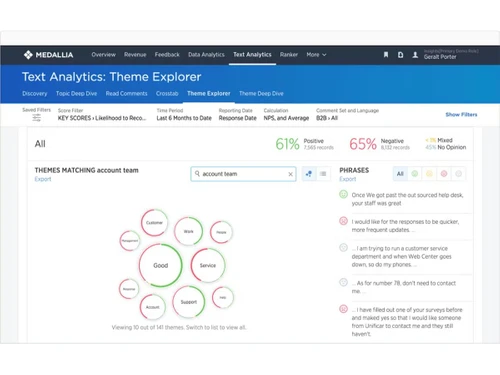Switch to the Discovery tab
The width and height of the screenshot is (500, 375).
(35, 94)
